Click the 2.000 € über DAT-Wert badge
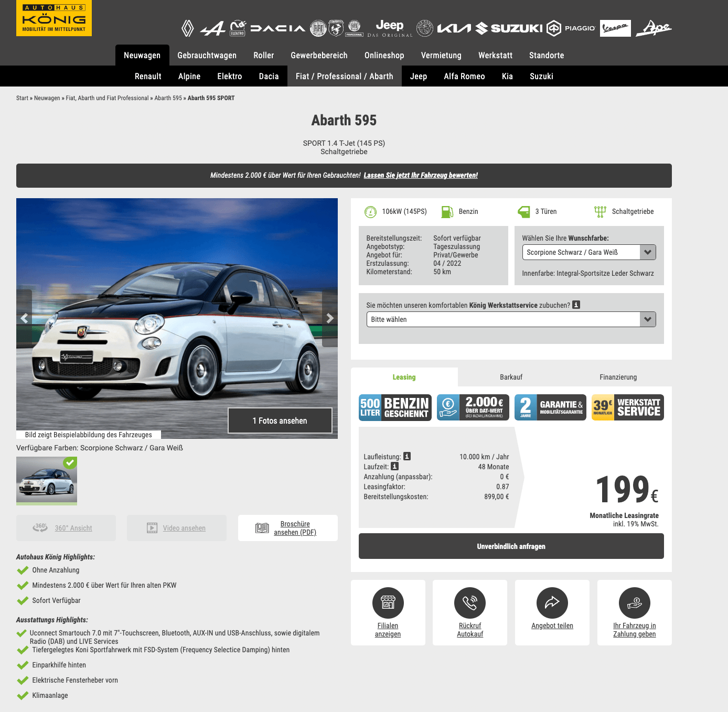This screenshot has width=728, height=712. (473, 407)
